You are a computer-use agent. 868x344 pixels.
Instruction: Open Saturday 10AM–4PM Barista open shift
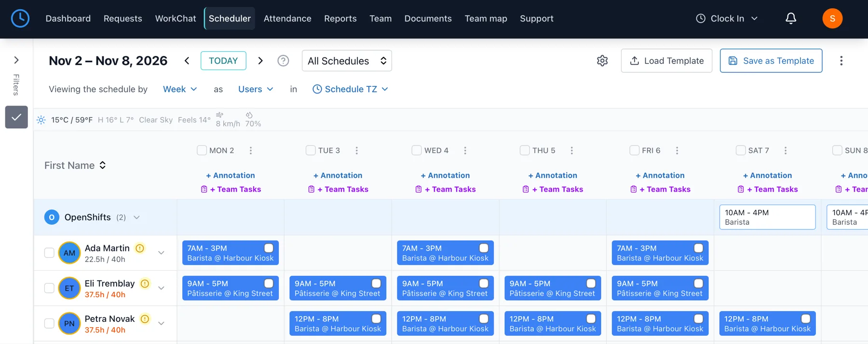(767, 217)
